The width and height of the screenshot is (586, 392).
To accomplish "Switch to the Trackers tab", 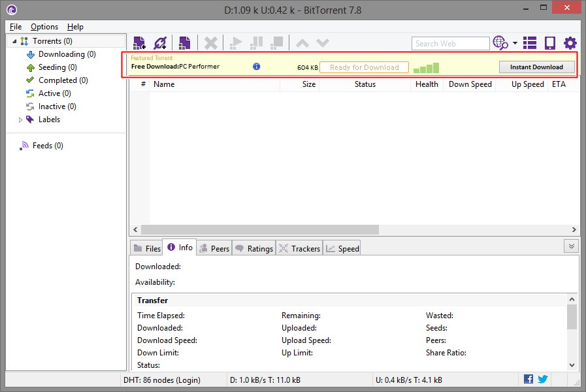I will (299, 248).
